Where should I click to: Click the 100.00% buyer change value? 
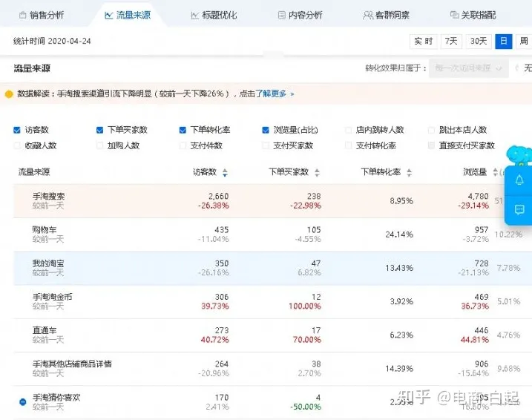pyautogui.click(x=305, y=306)
